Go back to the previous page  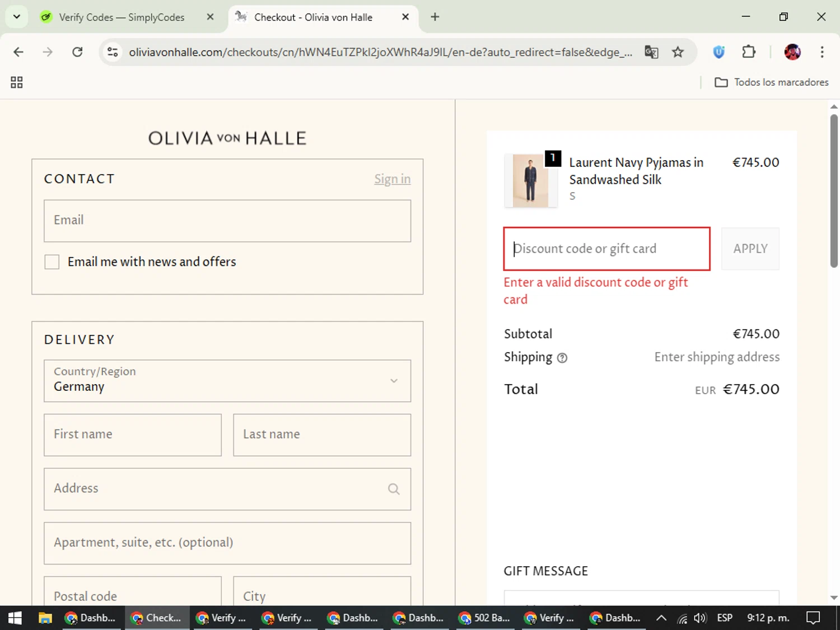pos(18,52)
